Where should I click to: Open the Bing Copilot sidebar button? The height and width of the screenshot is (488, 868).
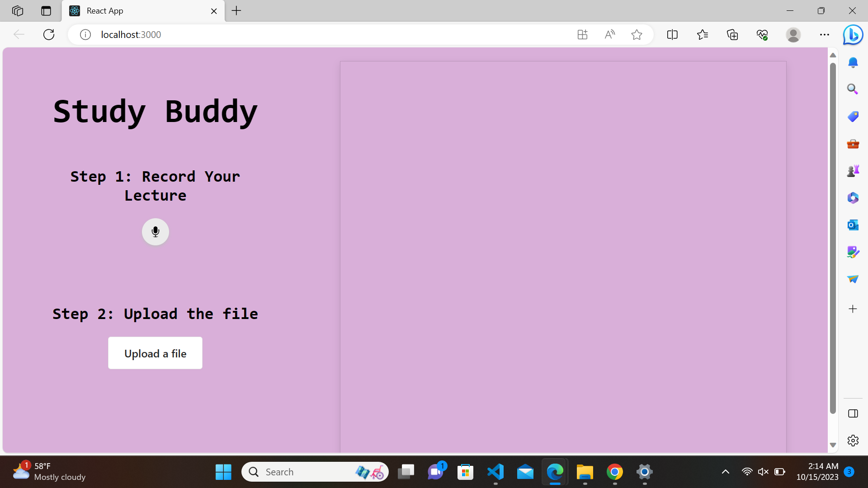pos(853,34)
